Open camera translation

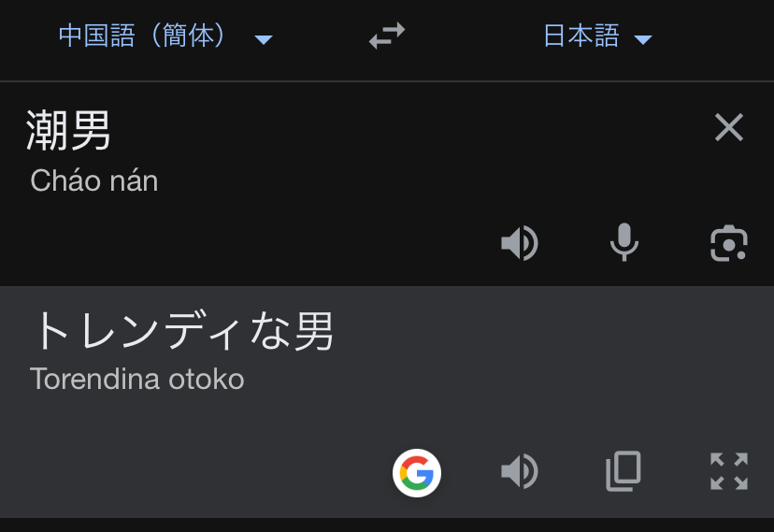(728, 243)
